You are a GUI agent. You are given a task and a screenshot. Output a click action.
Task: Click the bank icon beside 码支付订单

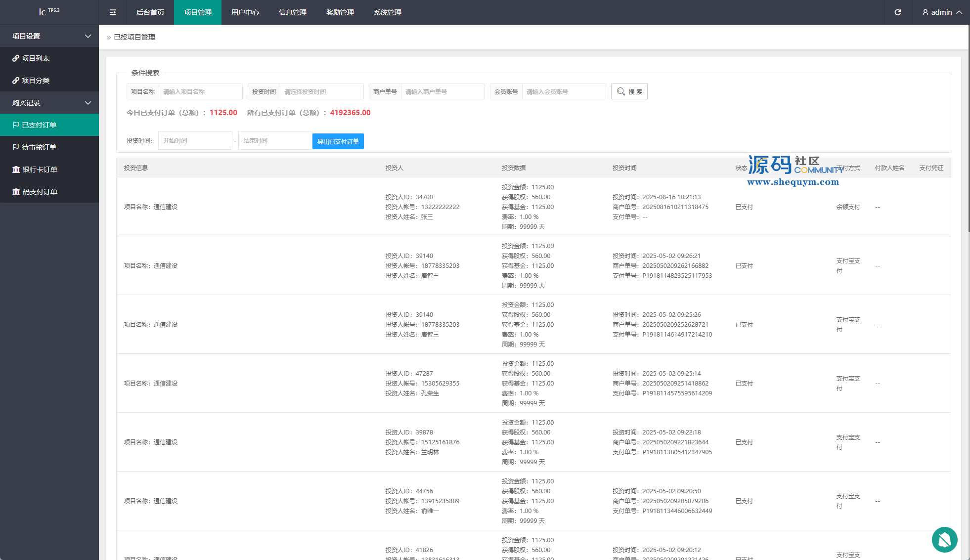[16, 192]
